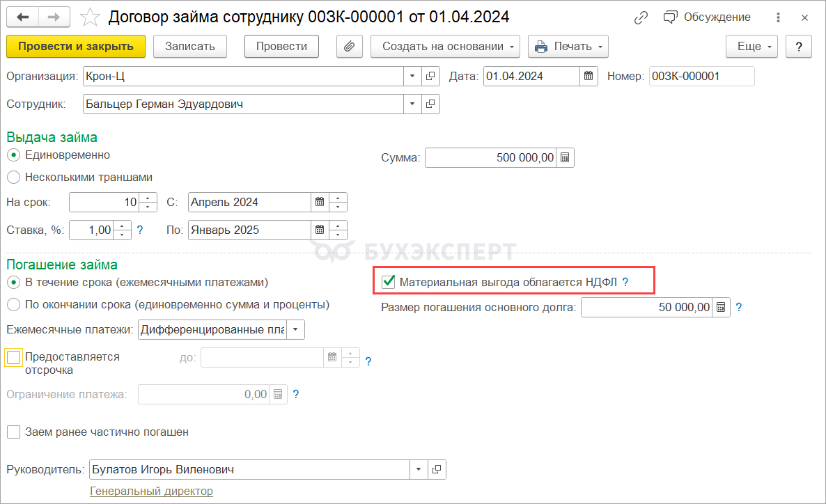Viewport: 826px width, 504px height.
Task: Open the Булатов Игорь Виленович card icon
Action: (437, 470)
